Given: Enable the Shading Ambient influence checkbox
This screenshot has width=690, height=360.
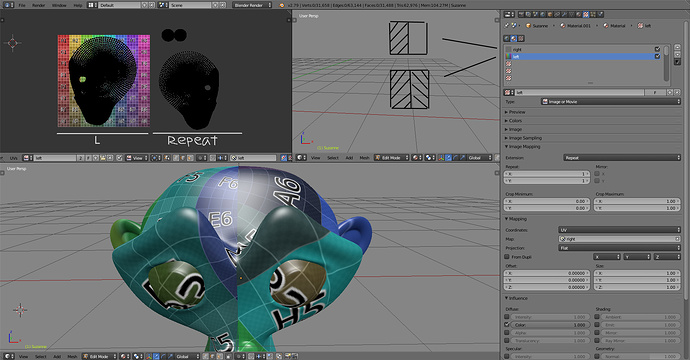Looking at the screenshot, I should tap(597, 317).
